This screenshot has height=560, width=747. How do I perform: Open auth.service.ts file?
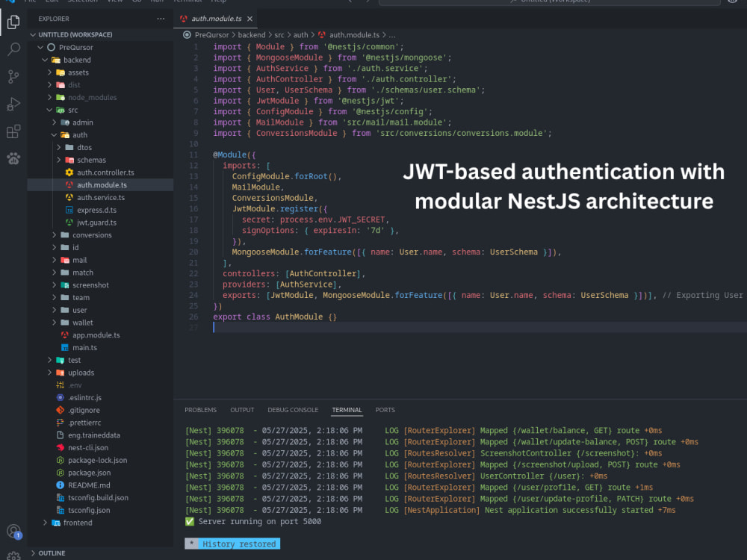[101, 197]
